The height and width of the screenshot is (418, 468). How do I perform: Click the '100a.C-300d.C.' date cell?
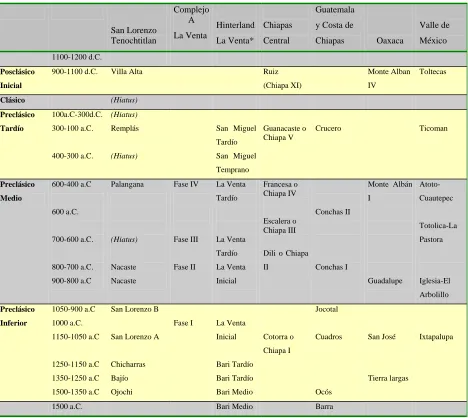[x=77, y=114]
